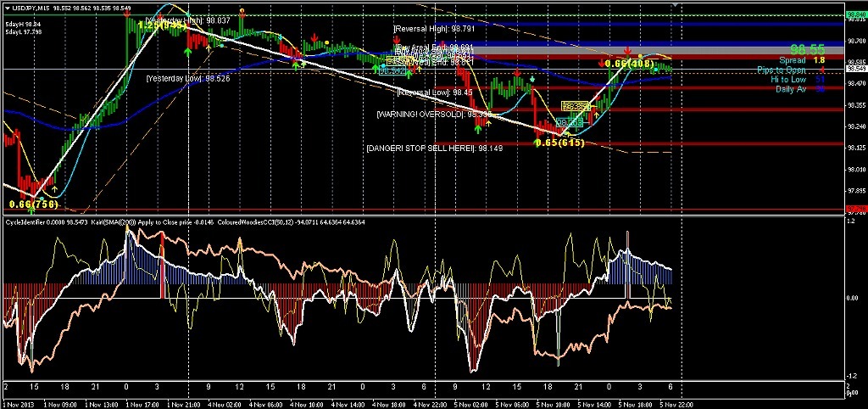Click the Daily Av readout

[x=800, y=88]
